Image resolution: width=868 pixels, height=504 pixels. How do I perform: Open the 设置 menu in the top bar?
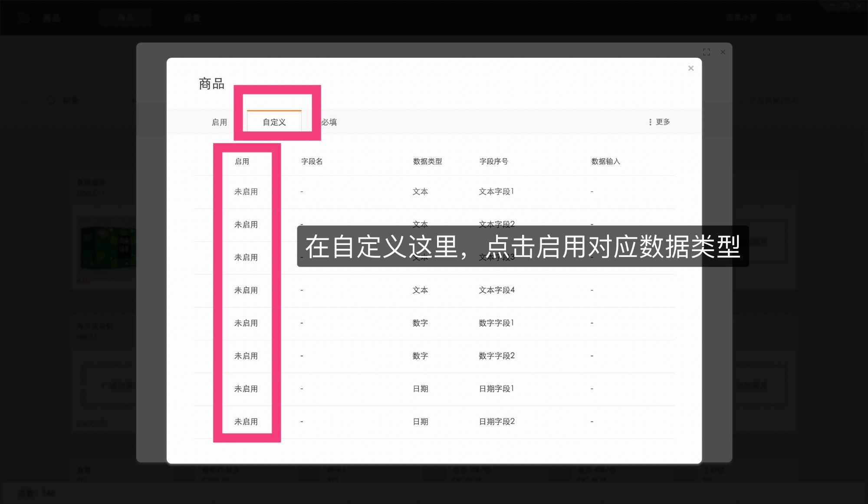[x=192, y=18]
